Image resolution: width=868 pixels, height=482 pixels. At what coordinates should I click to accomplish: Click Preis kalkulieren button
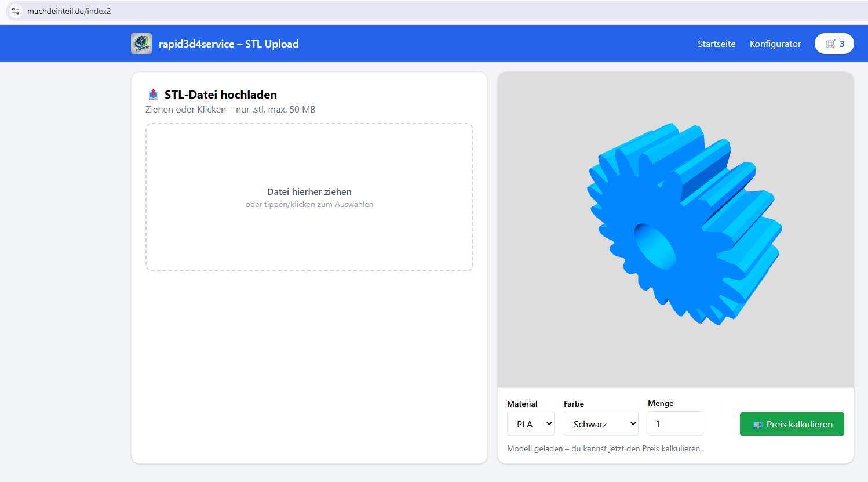click(x=792, y=424)
